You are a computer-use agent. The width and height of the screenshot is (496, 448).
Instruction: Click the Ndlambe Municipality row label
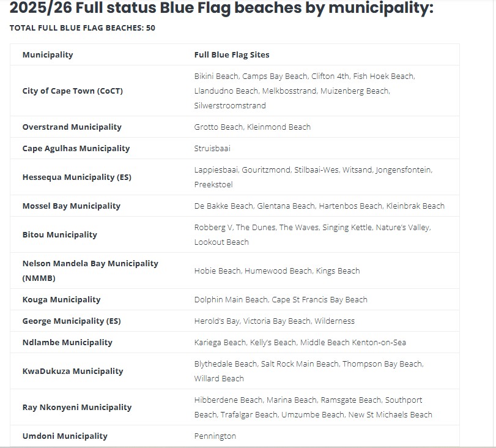tap(68, 343)
